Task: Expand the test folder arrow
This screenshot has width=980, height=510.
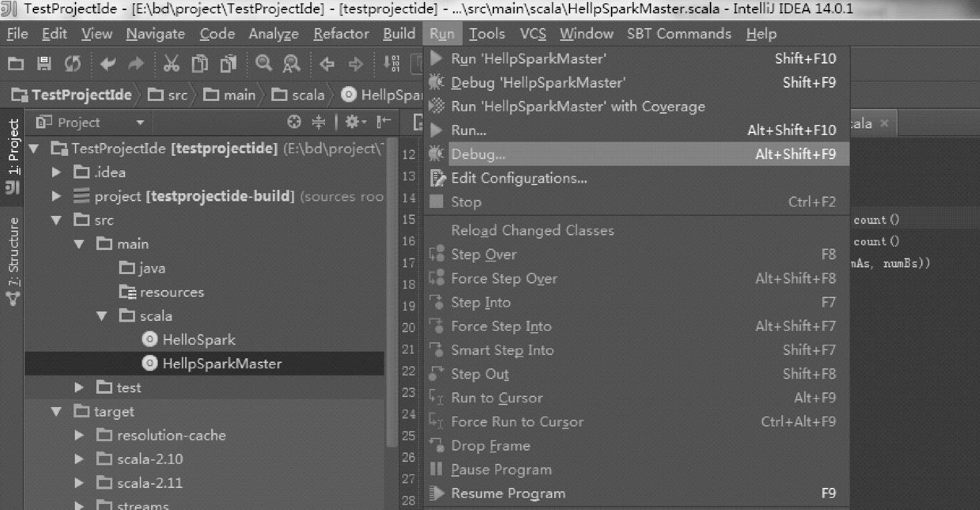Action: 80,388
